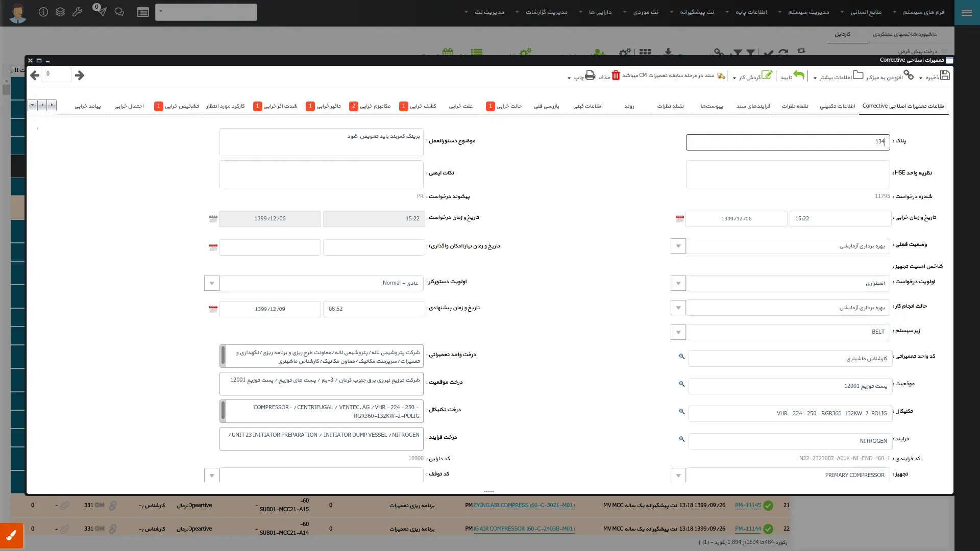Open work order priority Normal dropdown
This screenshot has height=551, width=980.
point(211,283)
